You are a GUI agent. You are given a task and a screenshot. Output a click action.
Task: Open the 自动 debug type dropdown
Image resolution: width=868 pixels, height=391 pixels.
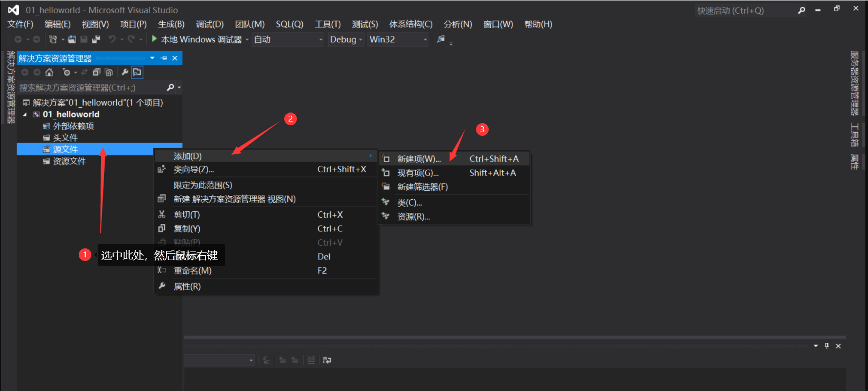click(x=288, y=40)
